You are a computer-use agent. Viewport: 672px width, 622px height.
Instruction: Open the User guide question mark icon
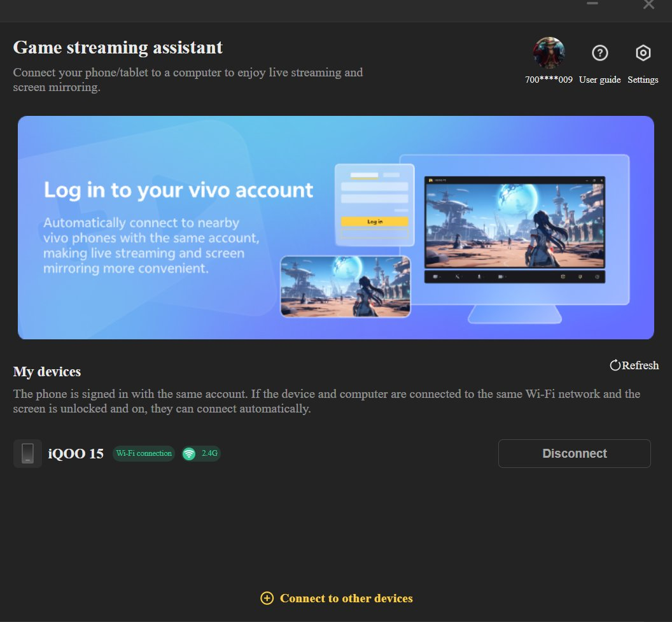point(599,53)
